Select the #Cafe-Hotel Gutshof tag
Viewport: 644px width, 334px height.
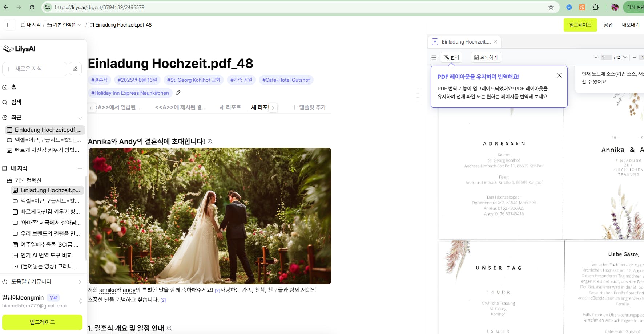point(286,80)
